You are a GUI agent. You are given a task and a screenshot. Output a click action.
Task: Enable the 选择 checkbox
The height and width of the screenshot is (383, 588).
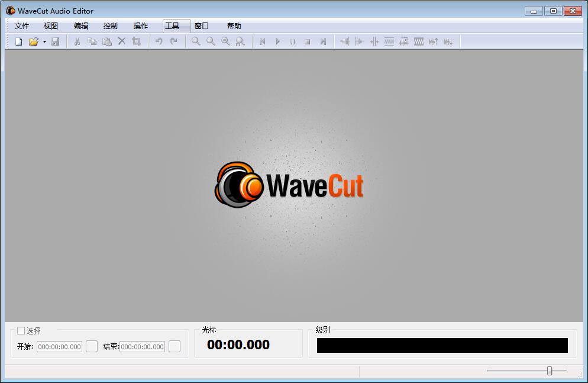point(21,330)
